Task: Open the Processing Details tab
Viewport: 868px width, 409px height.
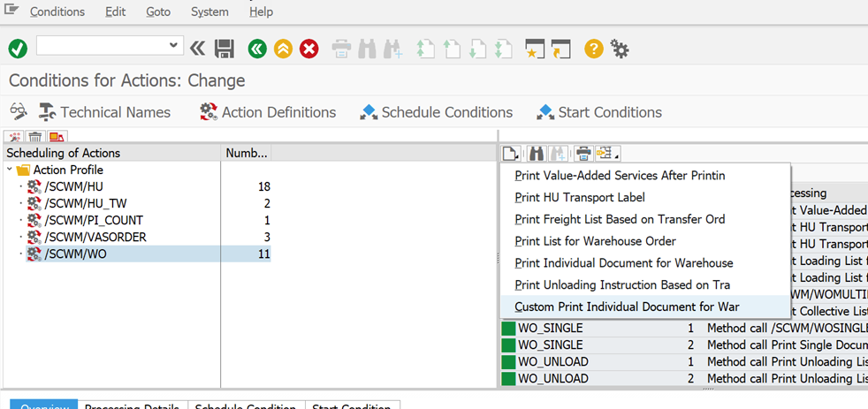Action: point(132,405)
